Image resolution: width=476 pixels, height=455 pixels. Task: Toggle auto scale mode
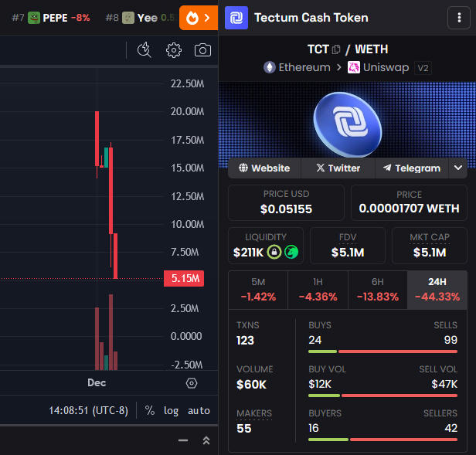[x=199, y=411]
